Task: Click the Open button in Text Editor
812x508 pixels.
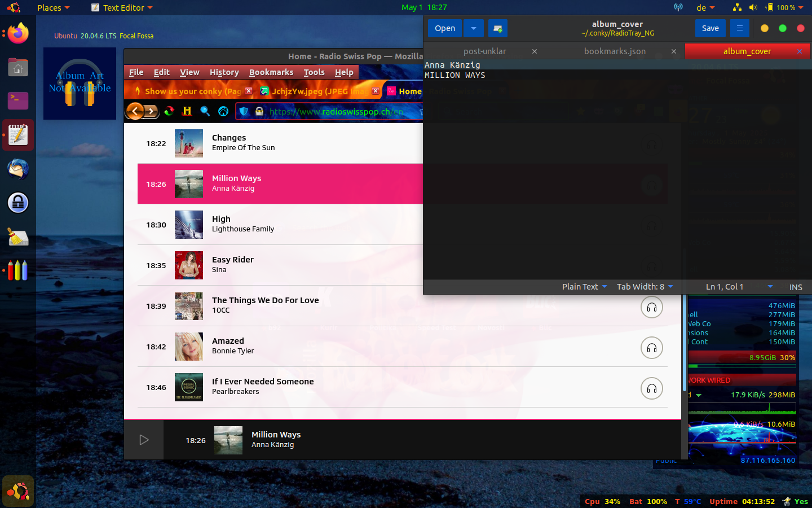Action: (445, 28)
